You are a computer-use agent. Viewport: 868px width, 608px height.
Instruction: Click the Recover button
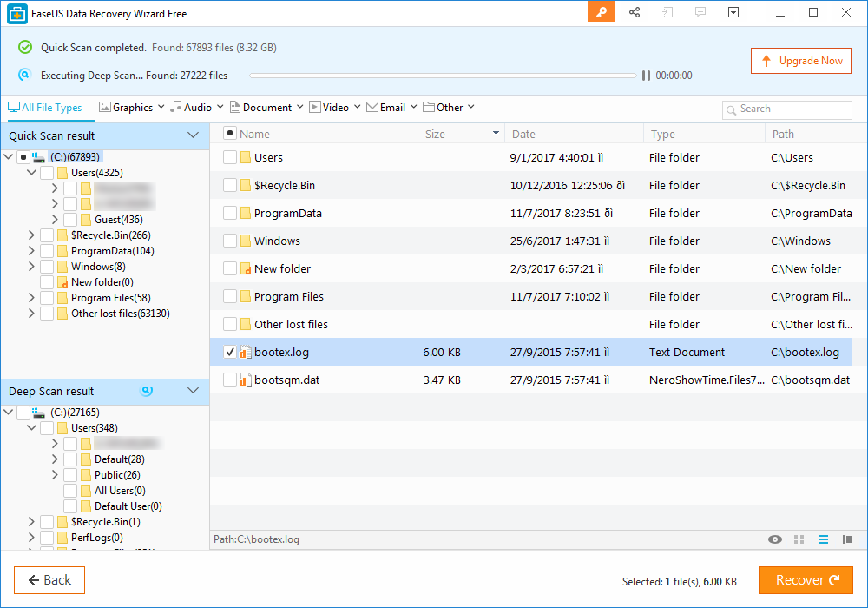pos(806,580)
